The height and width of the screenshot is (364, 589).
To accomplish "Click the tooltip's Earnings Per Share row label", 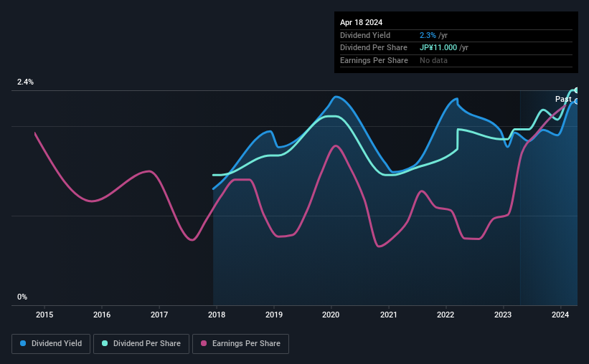I will (x=374, y=60).
